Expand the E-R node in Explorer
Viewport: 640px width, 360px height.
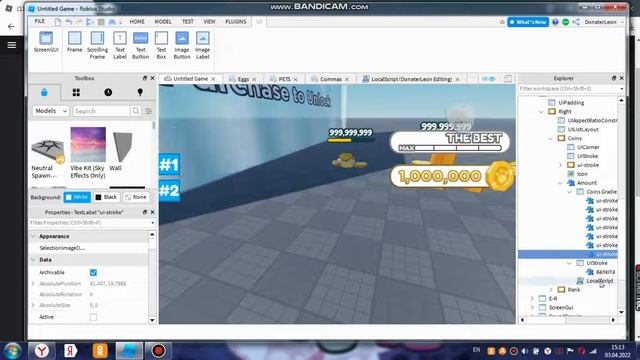(532, 299)
